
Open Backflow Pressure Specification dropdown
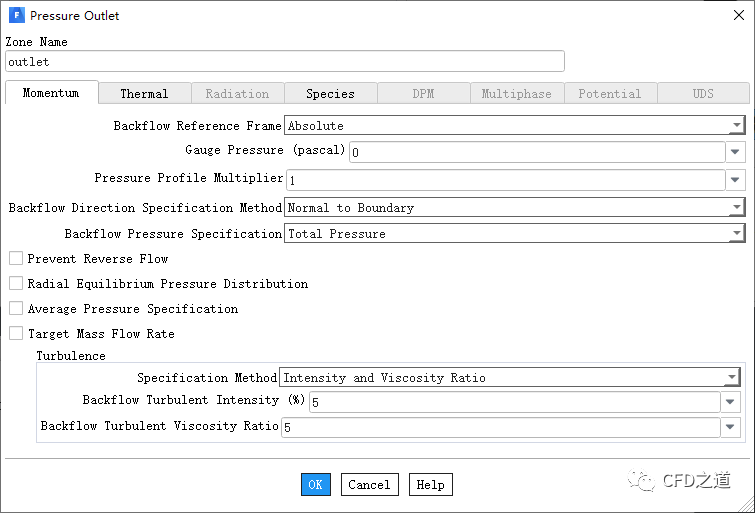(736, 234)
